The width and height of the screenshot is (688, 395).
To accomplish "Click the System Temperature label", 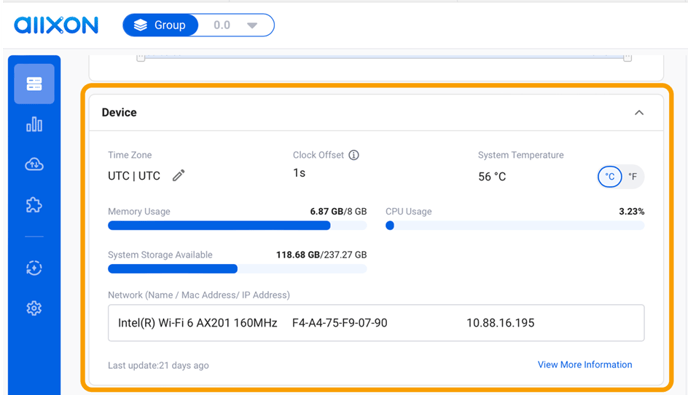I will 521,155.
